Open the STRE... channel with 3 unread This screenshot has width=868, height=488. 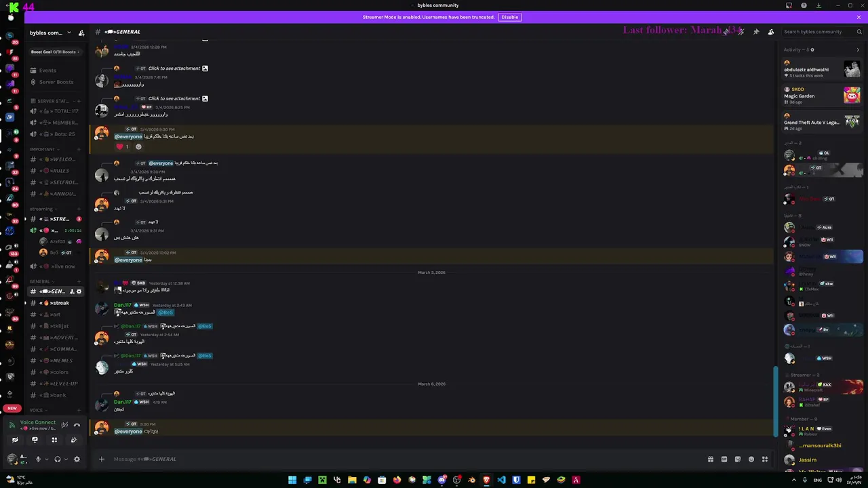pyautogui.click(x=56, y=219)
